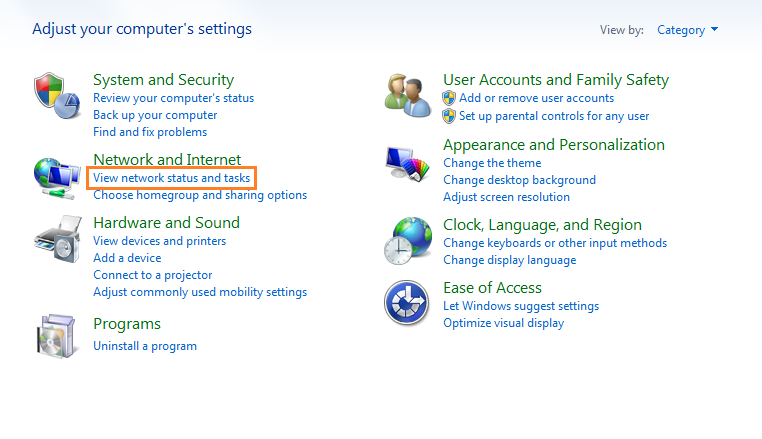Open System and Security heading

pos(163,79)
